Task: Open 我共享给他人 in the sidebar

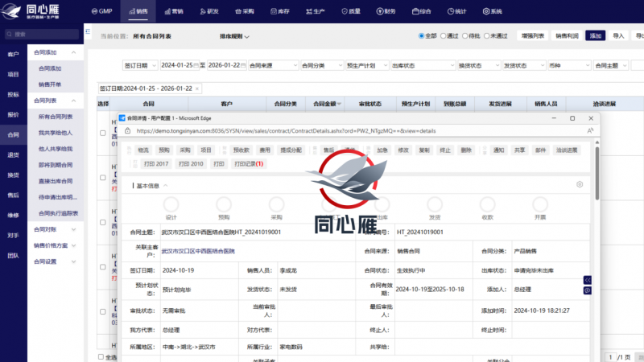Action: (56, 133)
